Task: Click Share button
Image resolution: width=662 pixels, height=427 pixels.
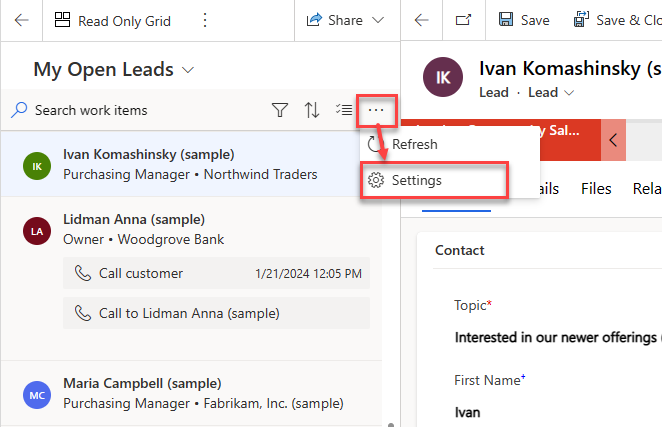Action: point(335,20)
